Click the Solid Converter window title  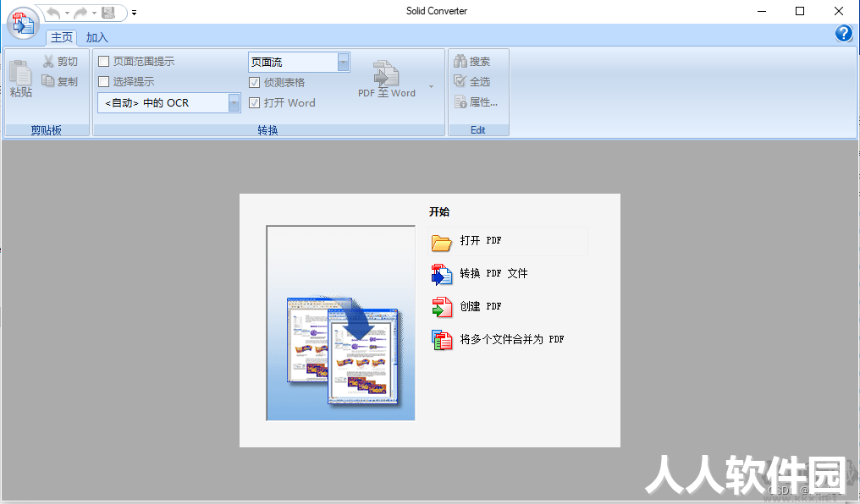(x=437, y=11)
